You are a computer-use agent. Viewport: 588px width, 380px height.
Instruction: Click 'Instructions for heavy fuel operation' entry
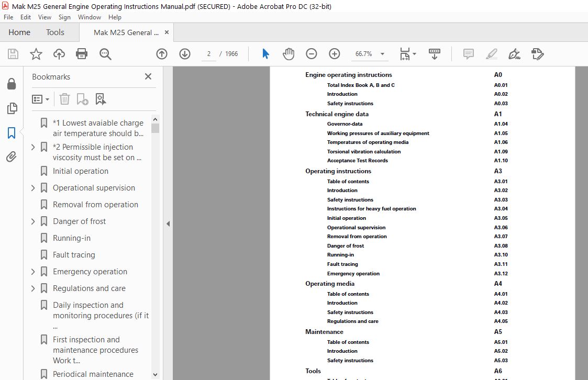click(x=371, y=209)
